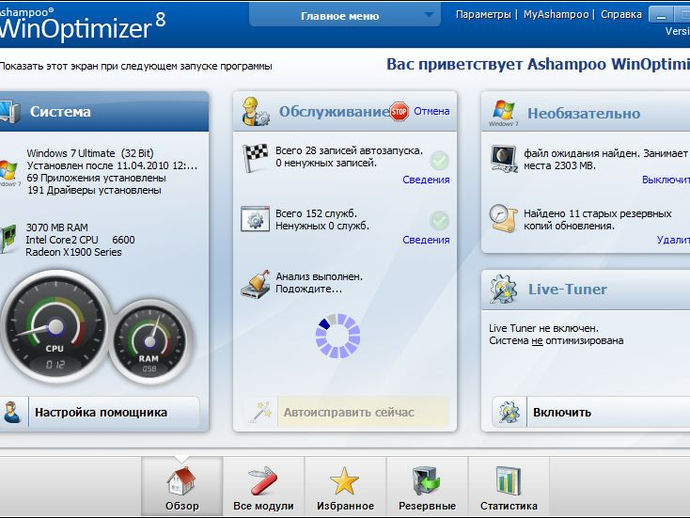Click the Windows 7 logo beside system info
Screen dimensions: 690x518
coord(9,172)
